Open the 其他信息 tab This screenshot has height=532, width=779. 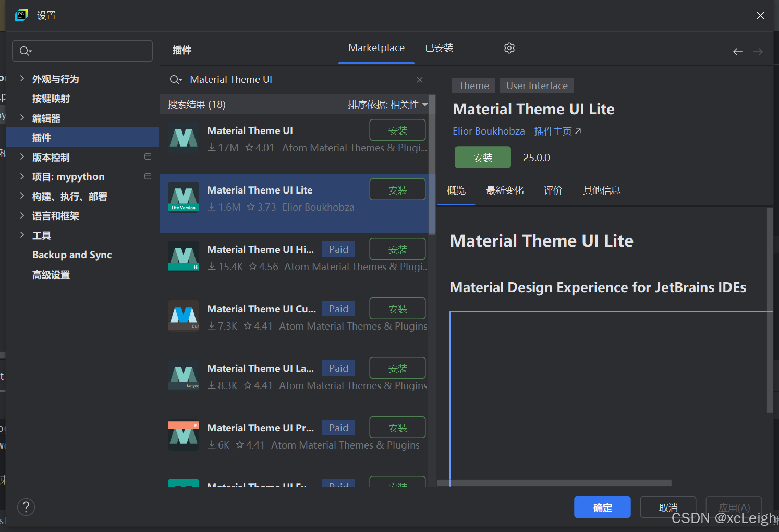click(602, 190)
